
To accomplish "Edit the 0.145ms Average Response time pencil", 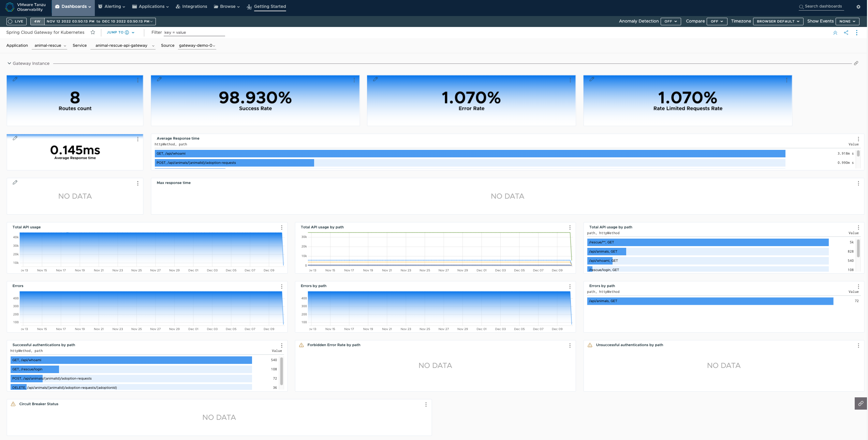I will pyautogui.click(x=15, y=138).
